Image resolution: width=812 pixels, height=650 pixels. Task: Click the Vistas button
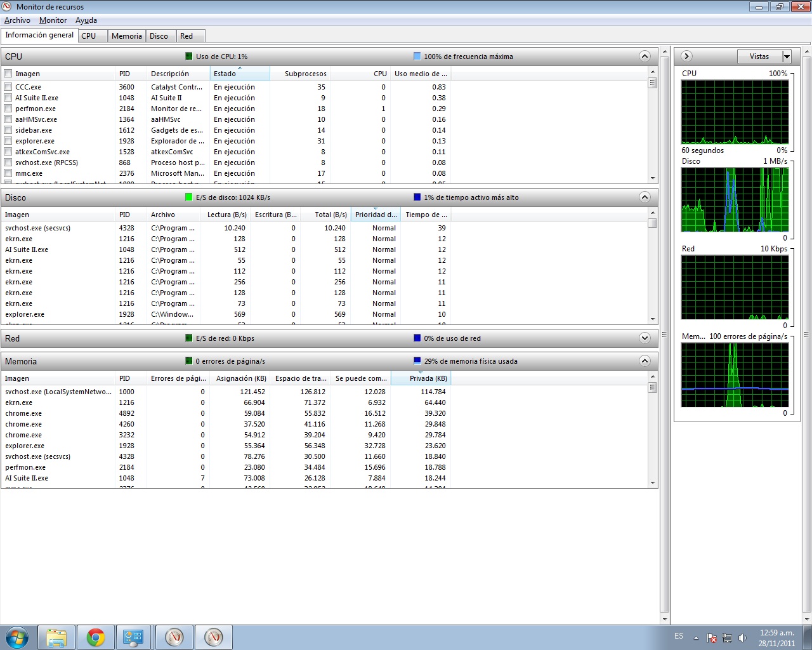[759, 56]
